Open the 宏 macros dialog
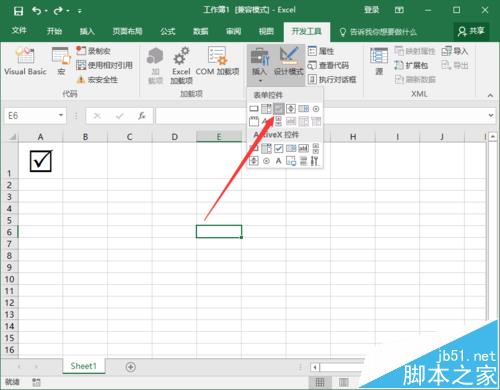 (x=61, y=61)
